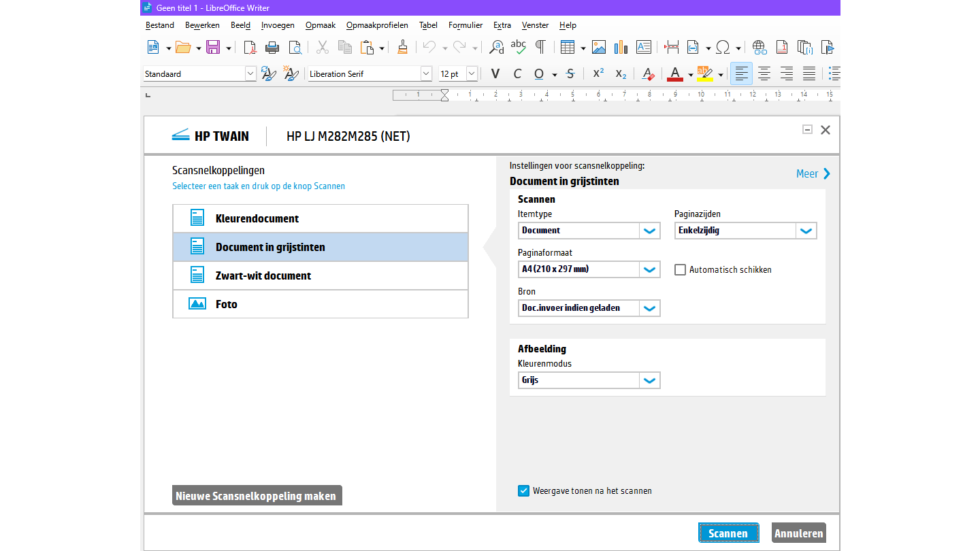Open the Opmaakprofielen menu
Image resolution: width=980 pixels, height=551 pixels.
pyautogui.click(x=376, y=25)
